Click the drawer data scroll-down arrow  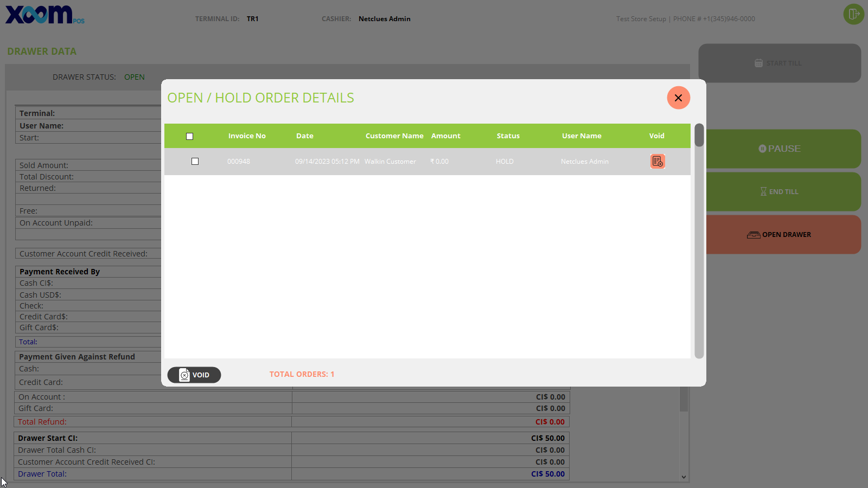(684, 477)
